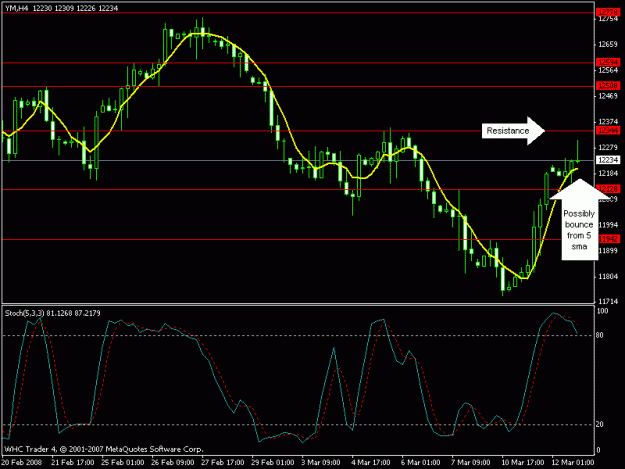Viewport: 625px width, 469px height.
Task: Click the "21 Feb 17:00" time label
Action: [73, 463]
